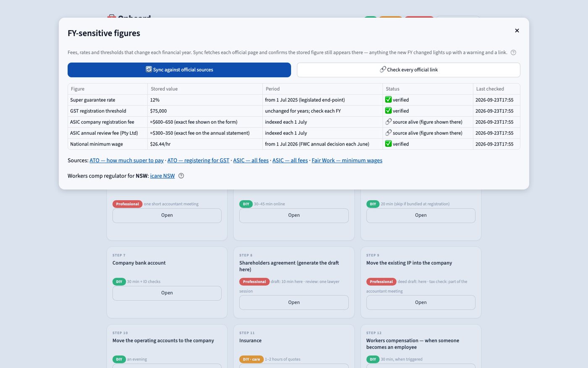The height and width of the screenshot is (368, 588).
Task: Open first ASIC — all fees link
Action: [251, 160]
